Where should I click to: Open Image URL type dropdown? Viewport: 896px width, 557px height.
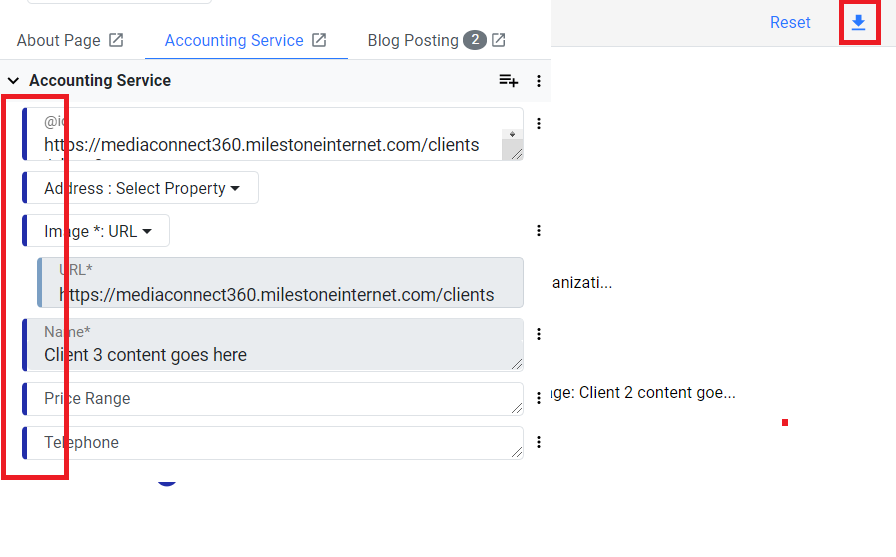[x=98, y=231]
